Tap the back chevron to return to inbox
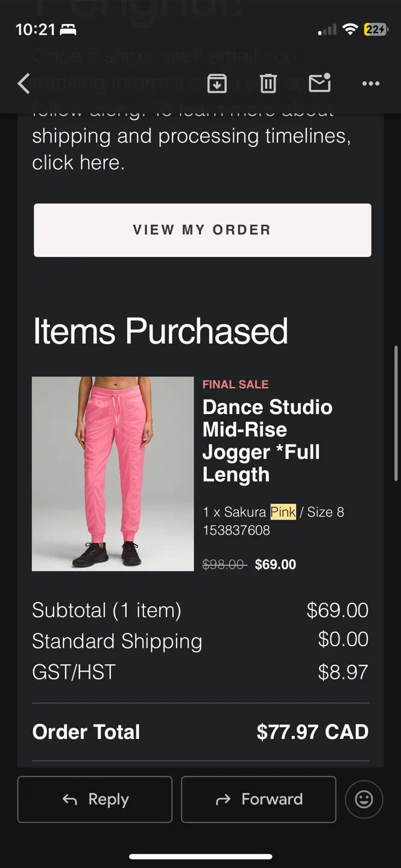This screenshot has height=868, width=401. pyautogui.click(x=24, y=84)
